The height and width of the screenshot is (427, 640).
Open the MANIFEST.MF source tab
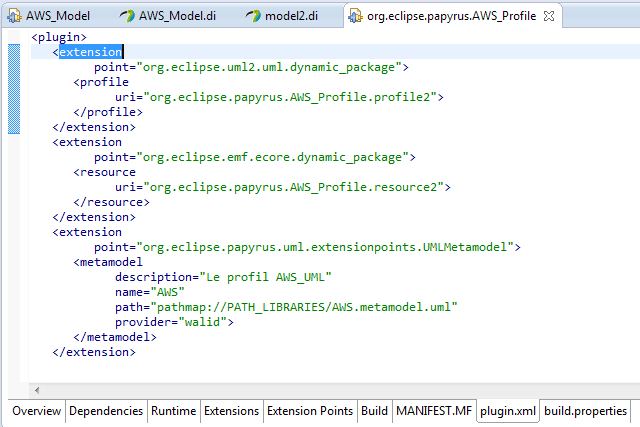click(434, 411)
